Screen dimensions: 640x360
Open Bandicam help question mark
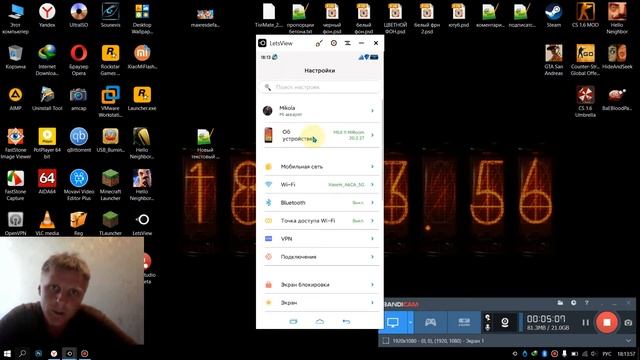point(587,303)
